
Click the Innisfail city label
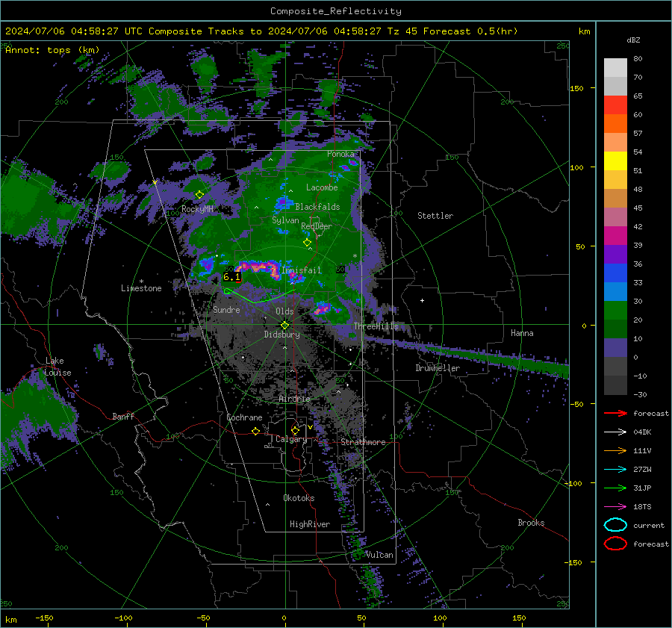click(x=302, y=270)
